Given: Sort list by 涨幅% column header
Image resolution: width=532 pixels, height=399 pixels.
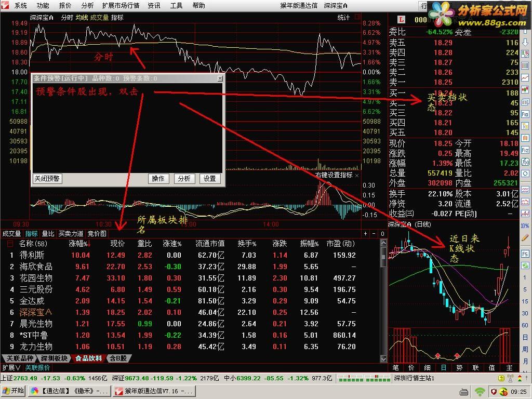Looking at the screenshot, I should (x=80, y=244).
